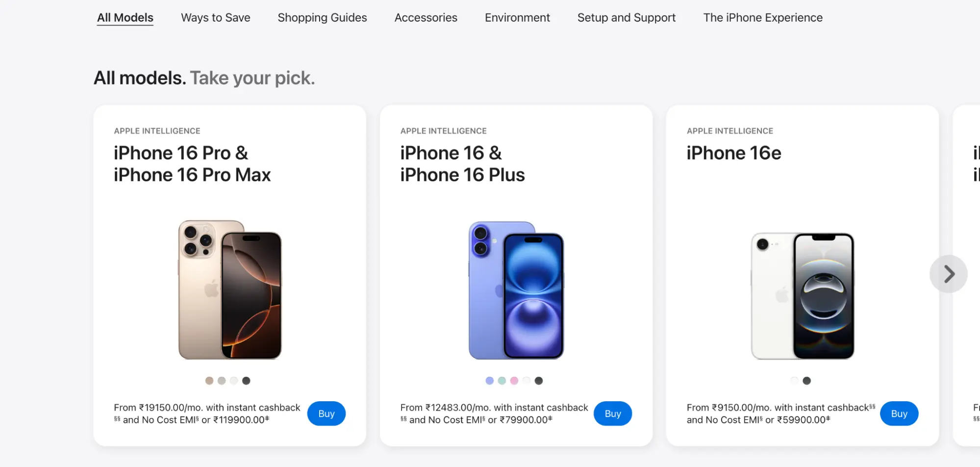Pick the white iPhone 16e color option
Screen dimensions: 980x467
tap(794, 380)
